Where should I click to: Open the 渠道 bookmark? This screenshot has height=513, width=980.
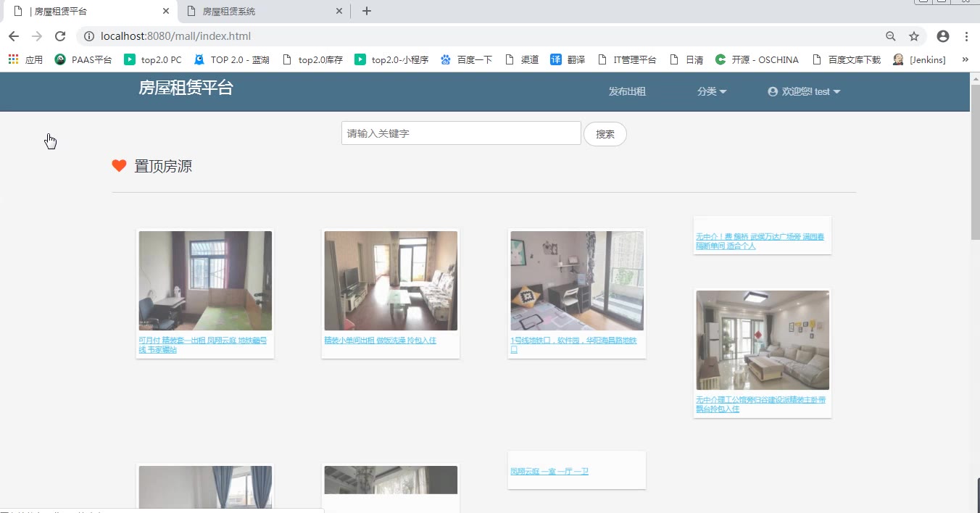[x=521, y=59]
